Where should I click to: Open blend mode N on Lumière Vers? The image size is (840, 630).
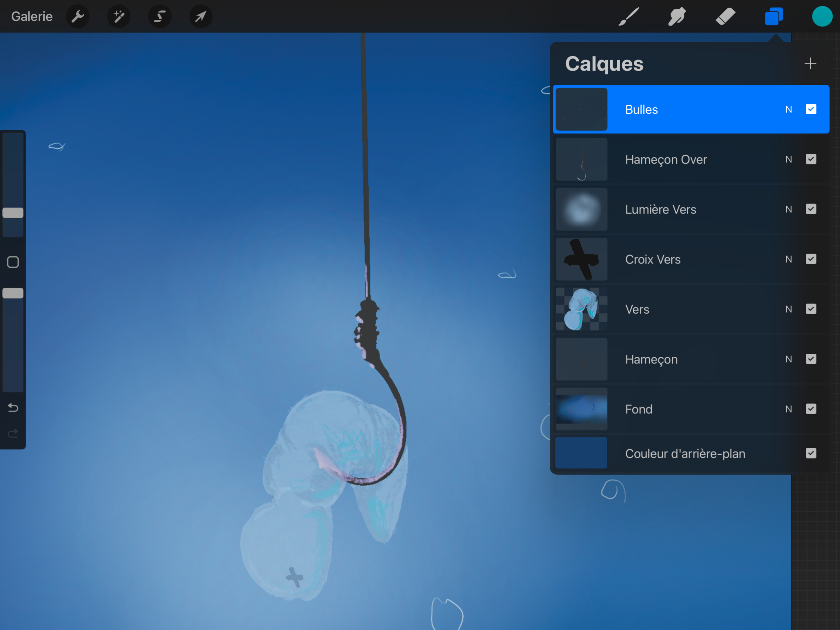[x=788, y=209]
